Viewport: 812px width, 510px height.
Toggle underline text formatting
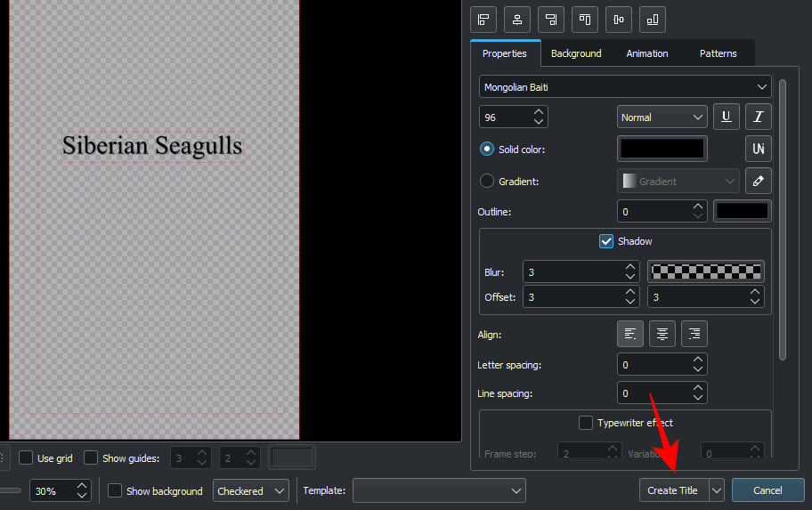click(727, 117)
